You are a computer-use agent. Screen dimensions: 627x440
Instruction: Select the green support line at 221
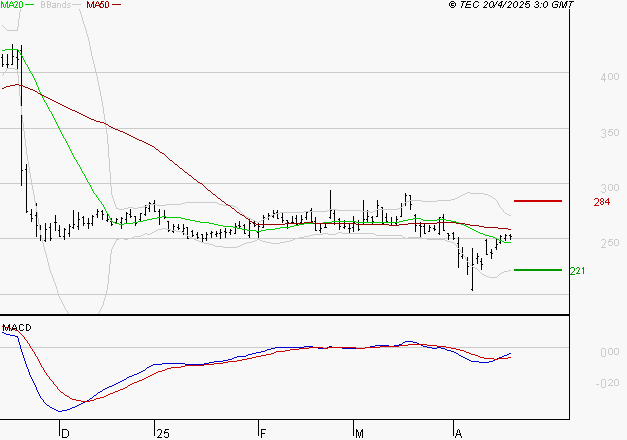point(537,270)
